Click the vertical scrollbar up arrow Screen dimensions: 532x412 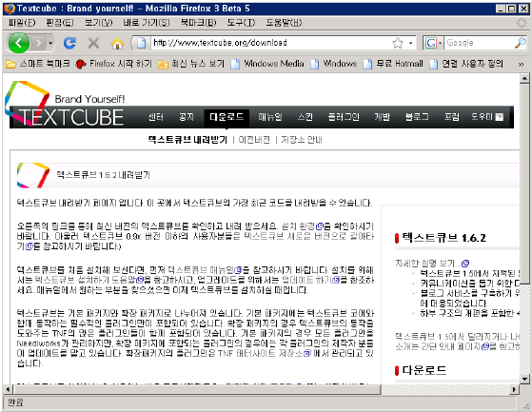click(x=524, y=78)
